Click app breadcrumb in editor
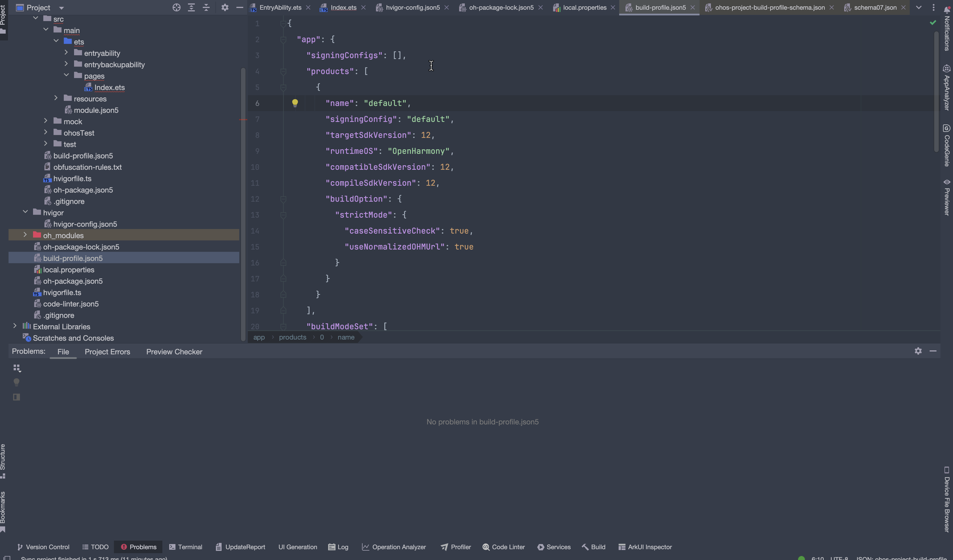Image resolution: width=953 pixels, height=560 pixels. tap(259, 337)
